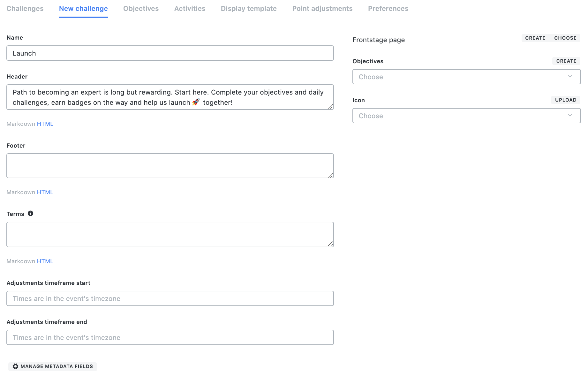The image size is (588, 384).
Task: Click the rocket emoji in the Header text
Action: click(196, 102)
